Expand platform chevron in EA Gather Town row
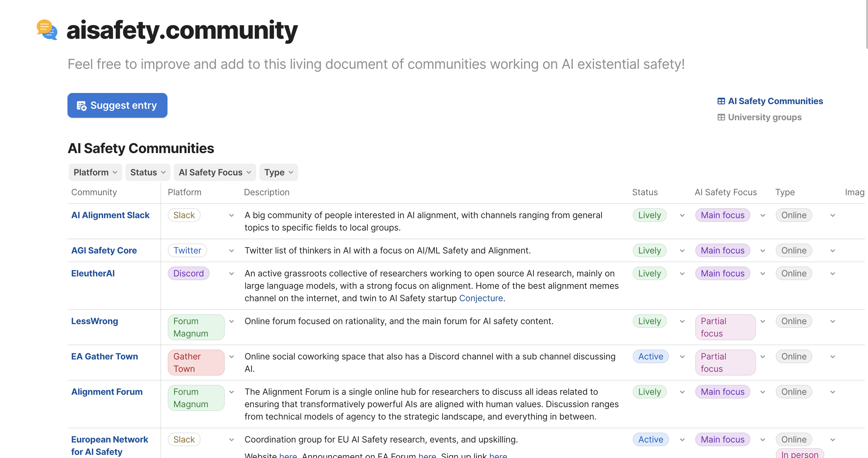Viewport: 868px width, 458px height. [x=232, y=357]
